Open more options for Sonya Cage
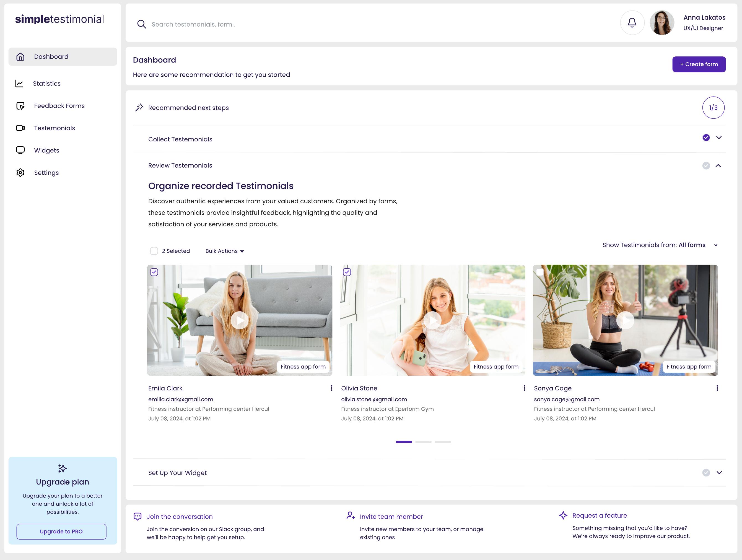The height and width of the screenshot is (560, 742). click(x=717, y=388)
